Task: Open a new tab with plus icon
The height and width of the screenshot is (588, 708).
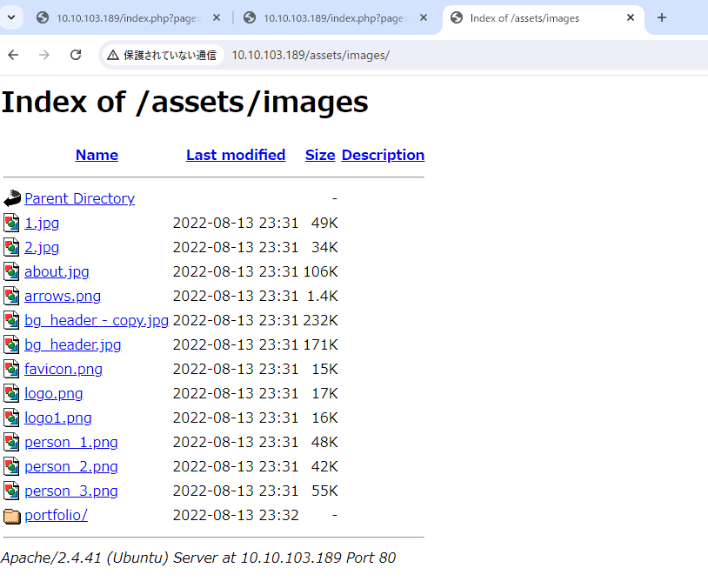Action: [x=662, y=18]
